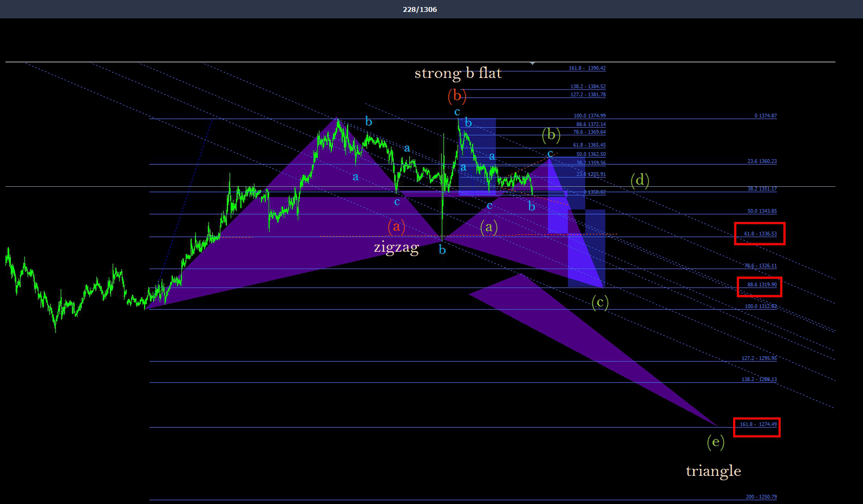Click the 138.2 - 1289.13 level label
The width and height of the screenshot is (863, 504).
[x=759, y=379]
